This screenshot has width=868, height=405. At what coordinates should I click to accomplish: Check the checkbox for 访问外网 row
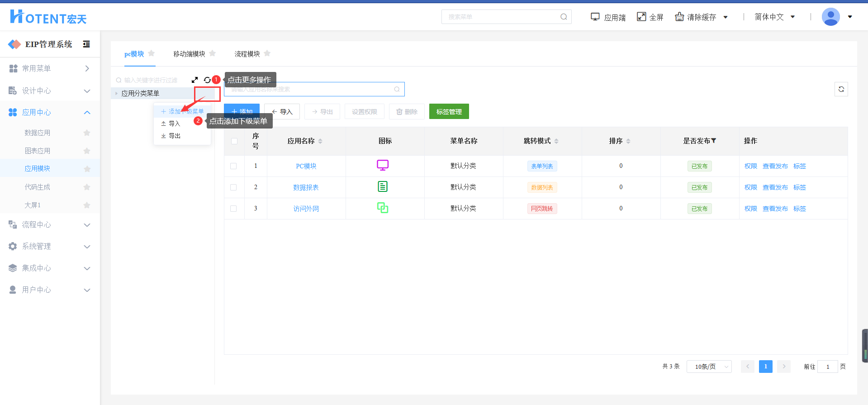click(x=233, y=209)
